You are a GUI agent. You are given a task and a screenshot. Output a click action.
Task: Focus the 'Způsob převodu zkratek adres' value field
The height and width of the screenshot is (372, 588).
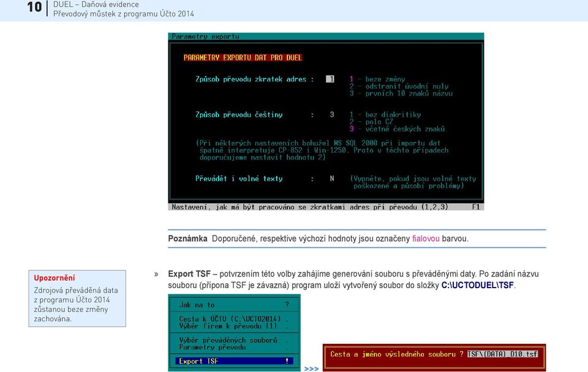click(330, 79)
